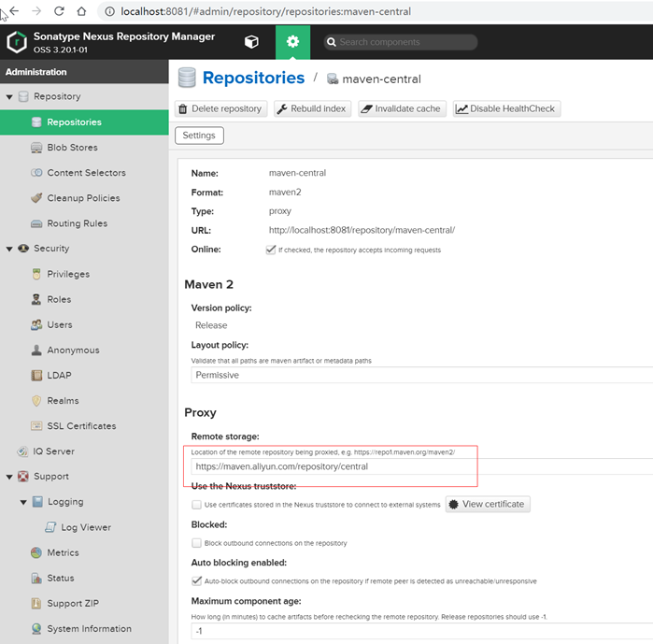Click the search magnifier icon
This screenshot has width=653, height=644.
coord(332,42)
